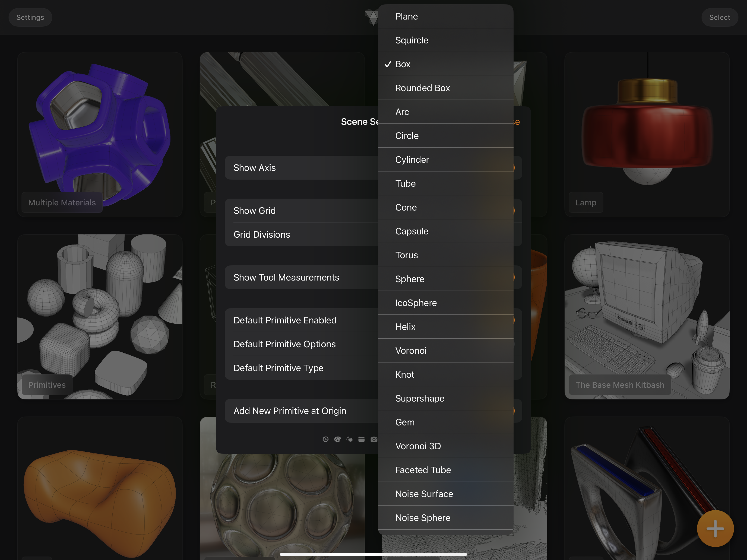The height and width of the screenshot is (560, 747).
Task: Open Settings in the top bar
Action: pos(30,17)
